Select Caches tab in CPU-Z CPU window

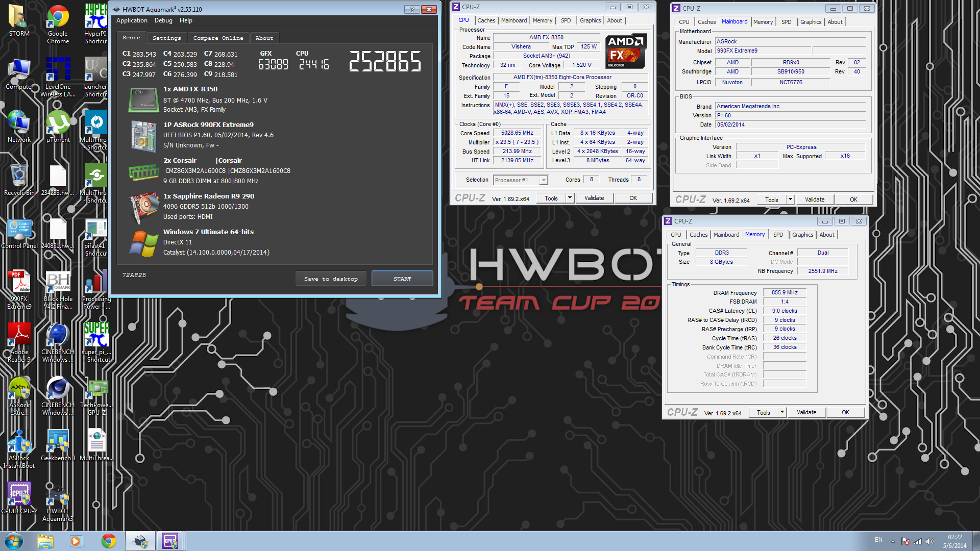point(486,20)
